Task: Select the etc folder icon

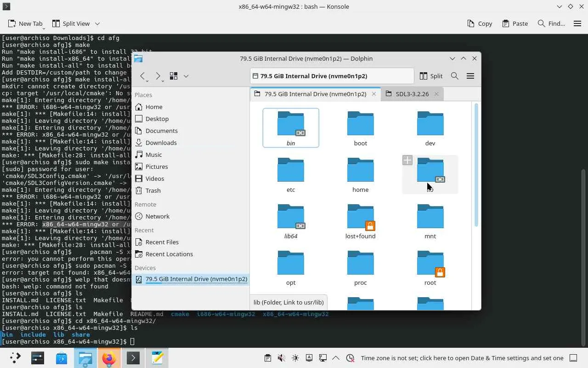Action: [291, 170]
